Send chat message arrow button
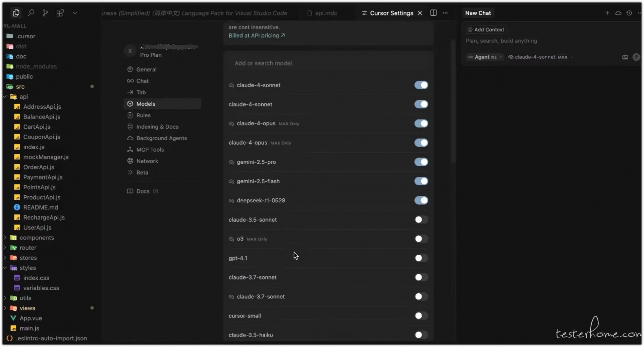 pos(636,57)
